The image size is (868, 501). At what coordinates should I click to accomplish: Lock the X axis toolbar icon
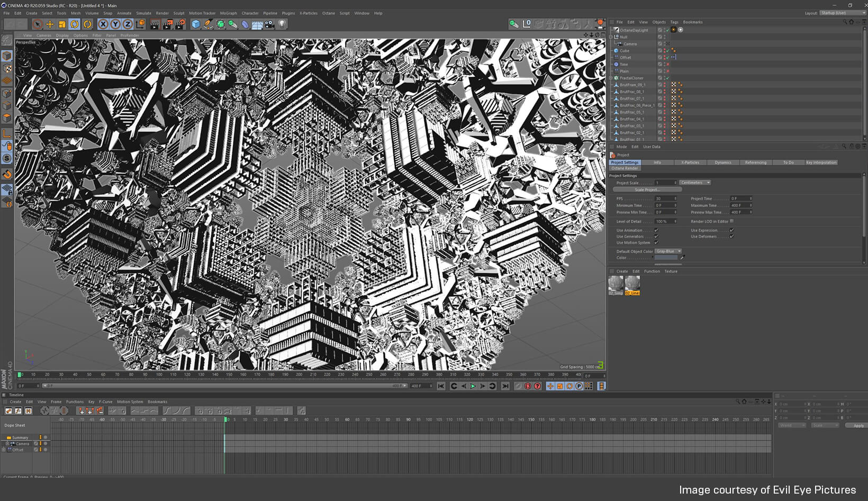103,24
